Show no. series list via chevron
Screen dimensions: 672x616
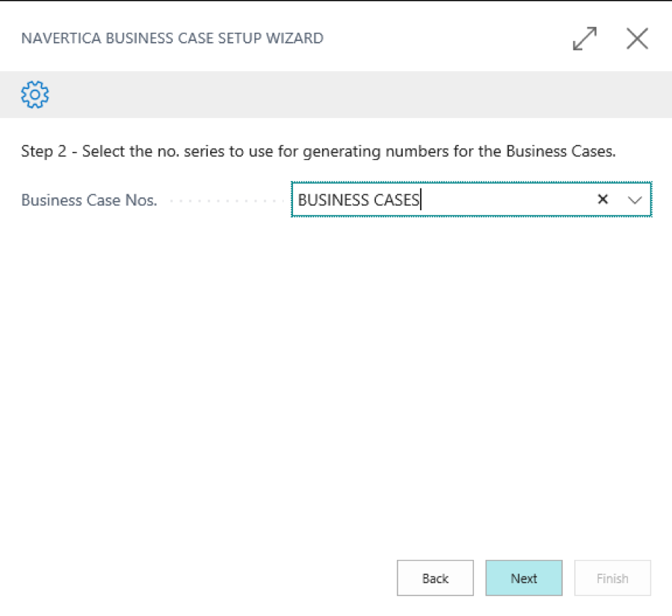pos(635,200)
